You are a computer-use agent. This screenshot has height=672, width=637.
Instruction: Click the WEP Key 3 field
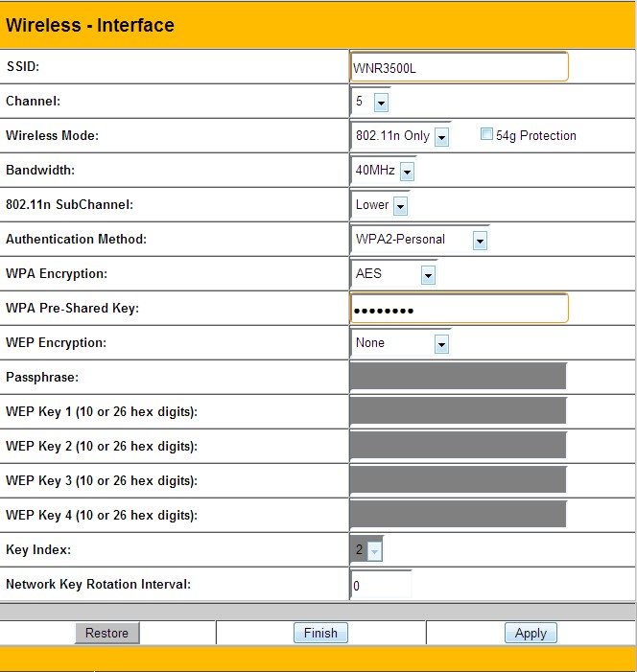pyautogui.click(x=458, y=481)
